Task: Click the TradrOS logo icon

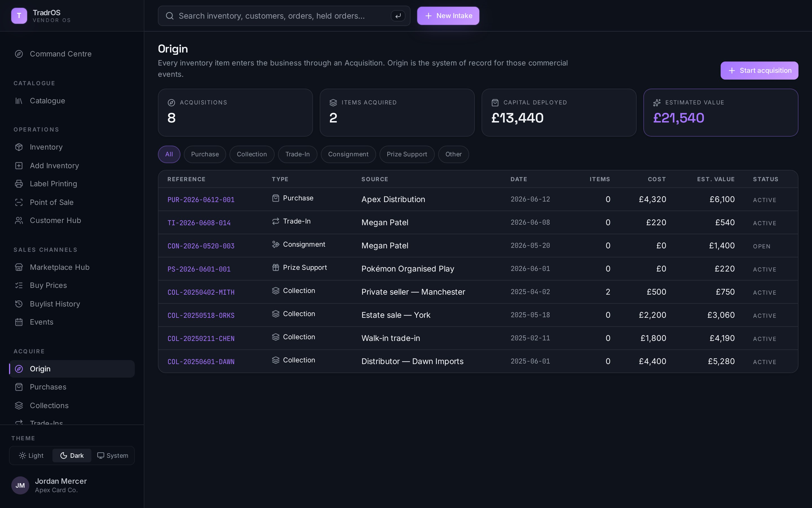Action: (x=19, y=16)
